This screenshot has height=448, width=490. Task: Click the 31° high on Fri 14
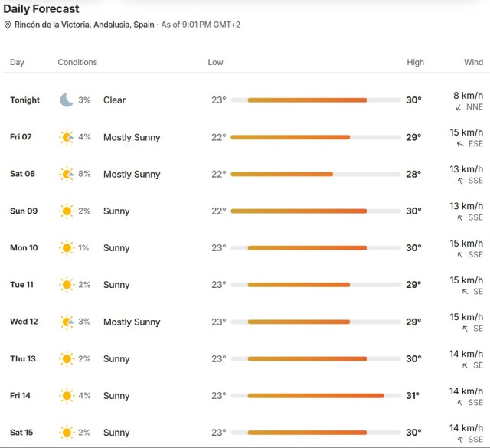coord(413,396)
